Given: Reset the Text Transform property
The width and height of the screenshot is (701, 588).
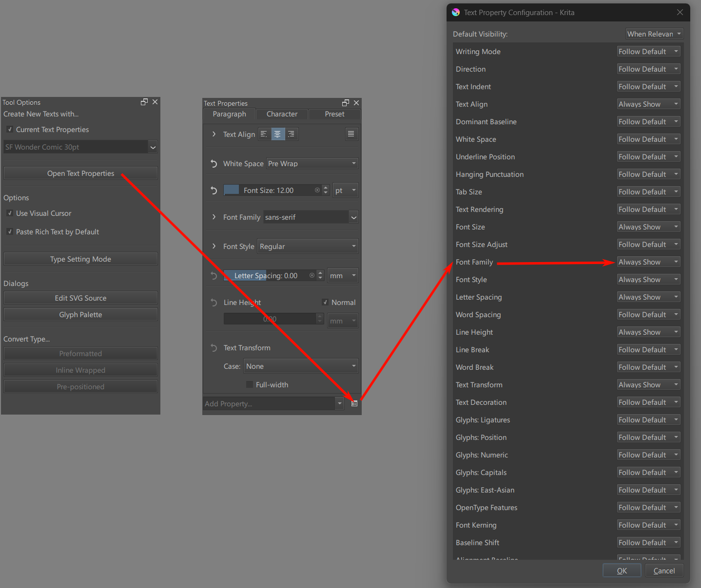Looking at the screenshot, I should tap(214, 348).
